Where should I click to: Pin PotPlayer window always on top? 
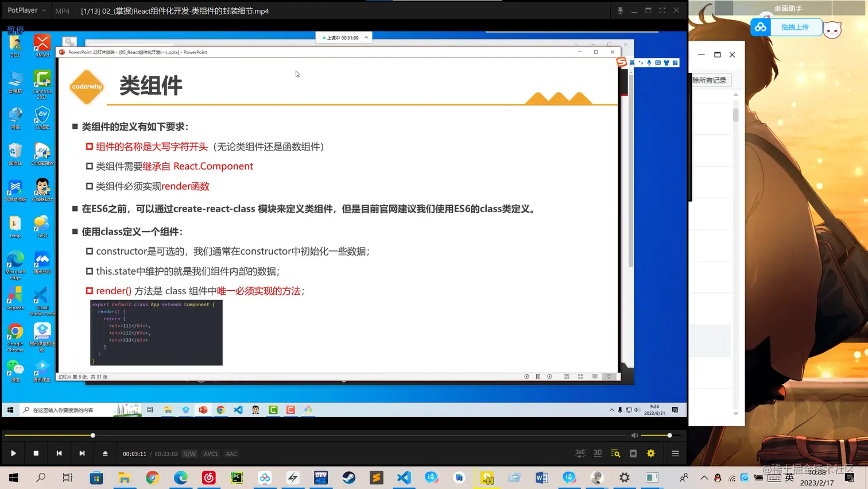click(620, 10)
